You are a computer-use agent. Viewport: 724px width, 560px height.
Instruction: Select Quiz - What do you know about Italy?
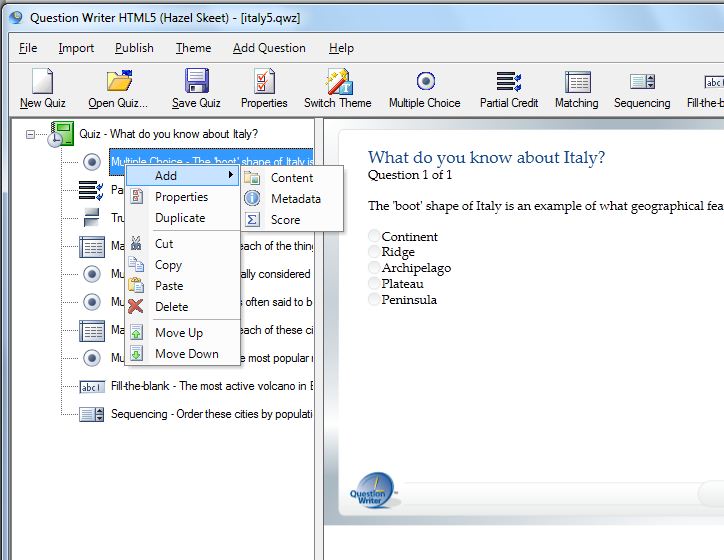[x=169, y=134]
